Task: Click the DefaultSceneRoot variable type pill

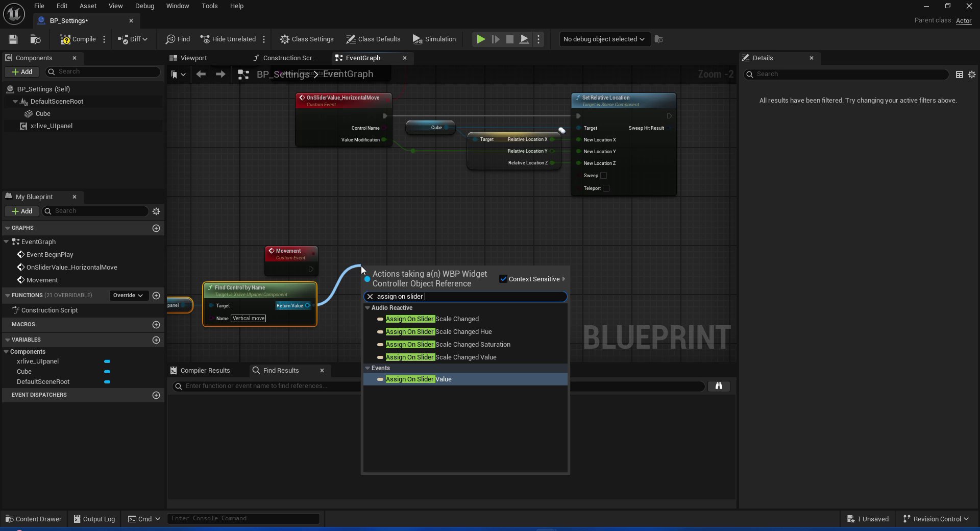Action: point(107,382)
